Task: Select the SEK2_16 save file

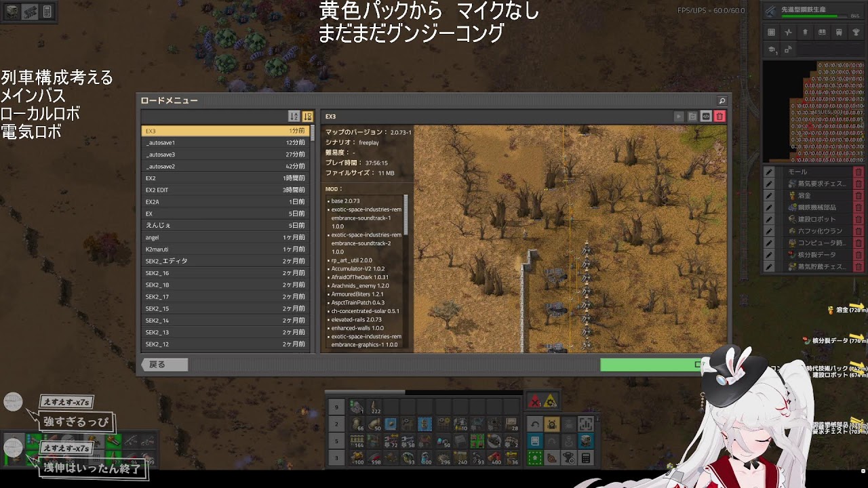Action: pos(226,273)
